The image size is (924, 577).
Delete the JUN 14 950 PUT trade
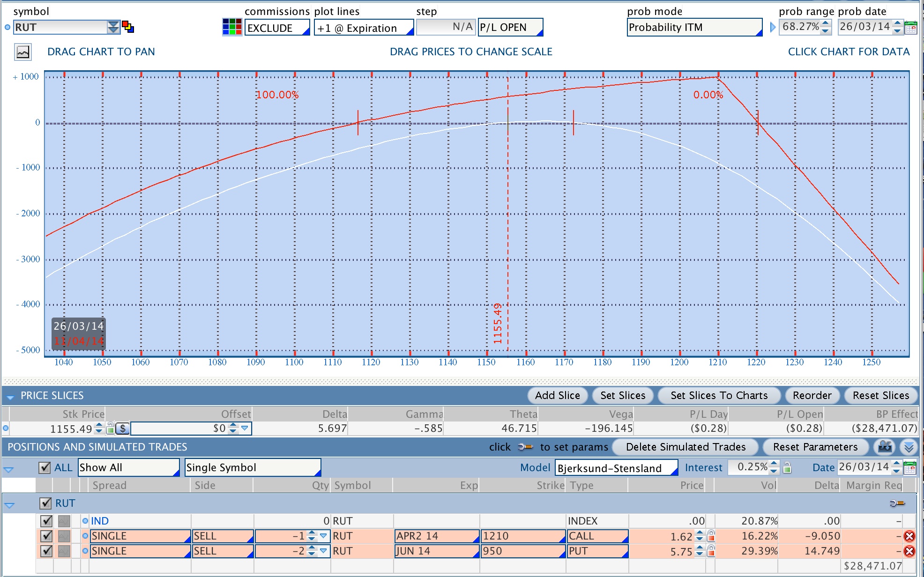tap(909, 551)
